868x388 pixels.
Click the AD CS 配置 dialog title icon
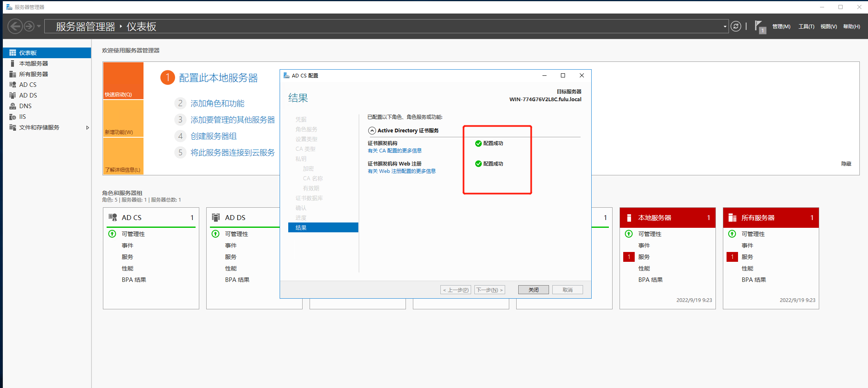(287, 76)
